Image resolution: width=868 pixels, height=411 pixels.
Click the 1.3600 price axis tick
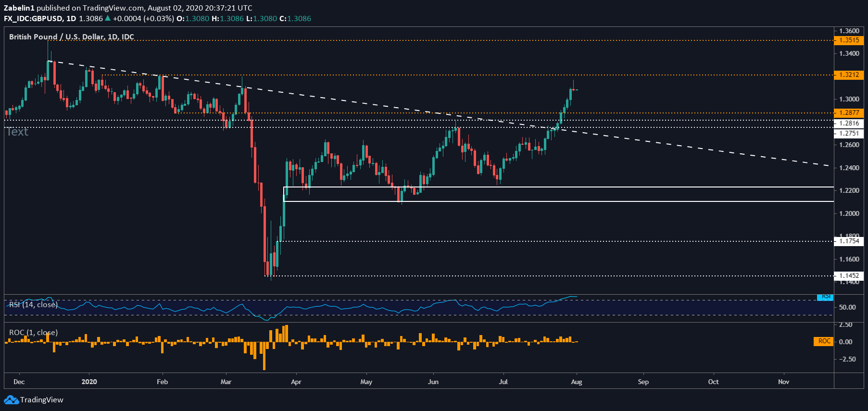click(x=849, y=31)
